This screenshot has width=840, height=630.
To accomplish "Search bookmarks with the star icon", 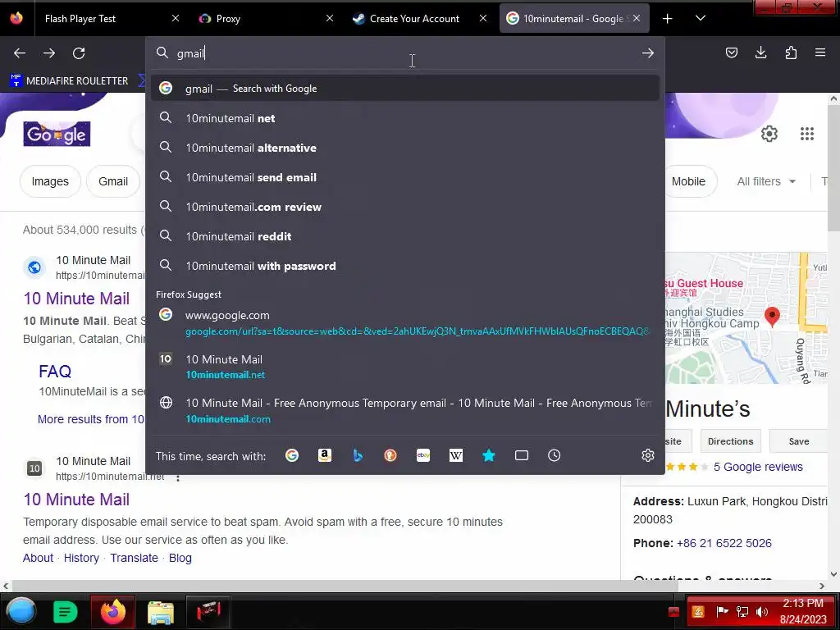I will tap(489, 455).
